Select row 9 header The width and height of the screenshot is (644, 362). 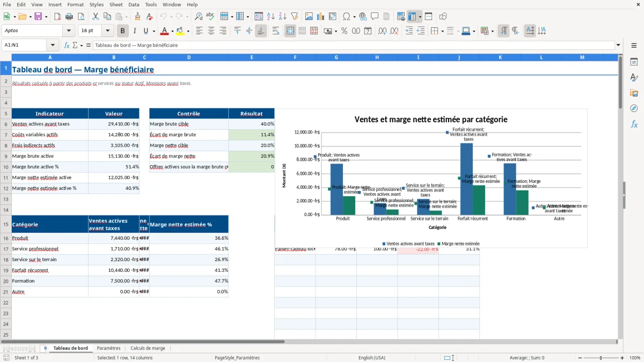coord(6,156)
